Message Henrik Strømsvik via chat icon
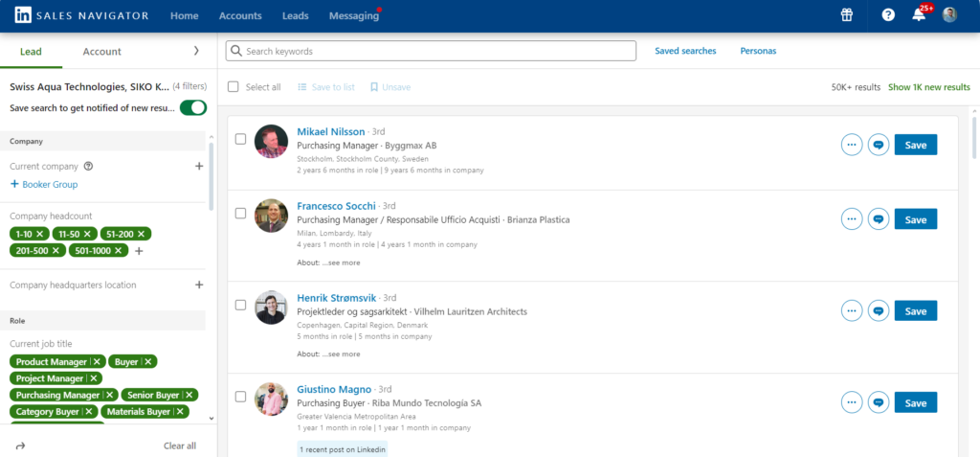Image resolution: width=980 pixels, height=457 pixels. tap(879, 310)
